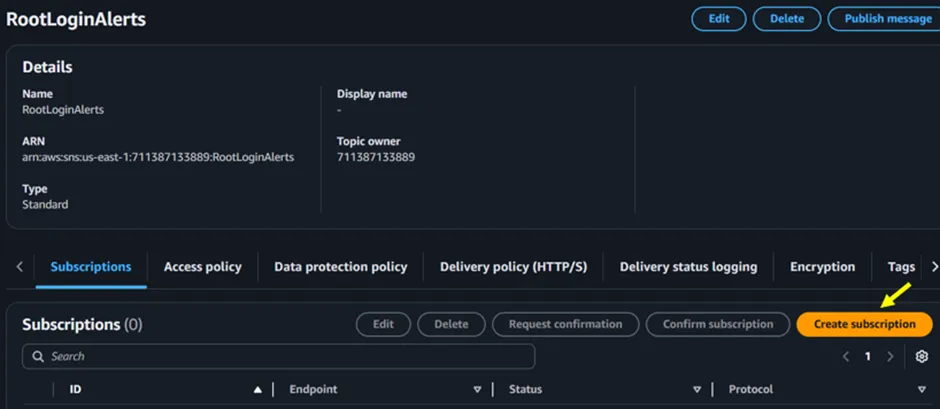Click the Subscriptions (0) heading
This screenshot has width=940, height=409.
click(82, 324)
